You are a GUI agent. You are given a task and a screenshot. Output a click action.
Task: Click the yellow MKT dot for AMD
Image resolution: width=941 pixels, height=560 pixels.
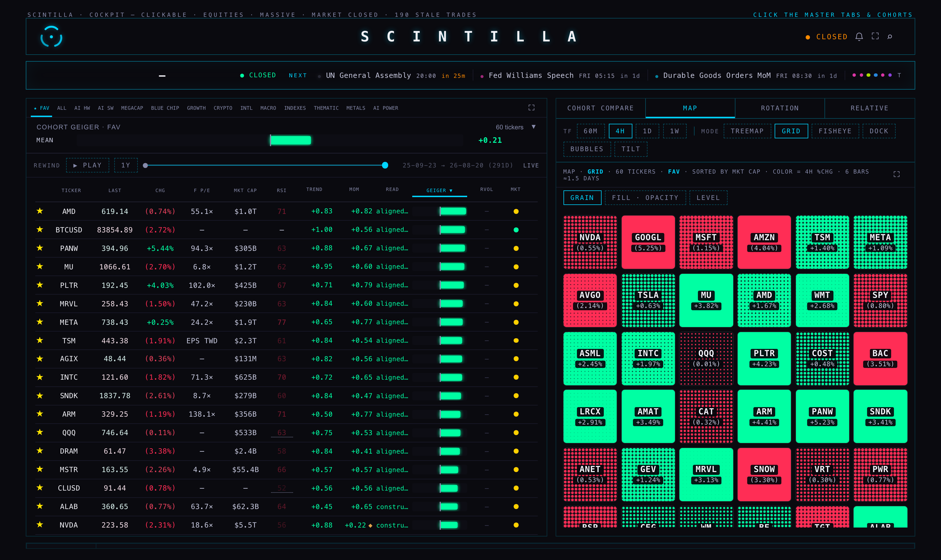(516, 211)
